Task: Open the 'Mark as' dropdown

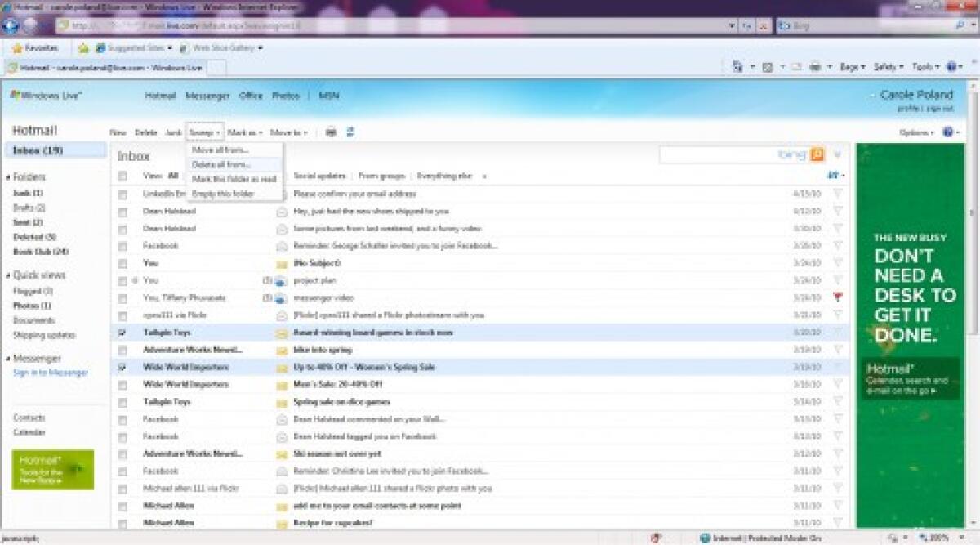Action: [244, 132]
